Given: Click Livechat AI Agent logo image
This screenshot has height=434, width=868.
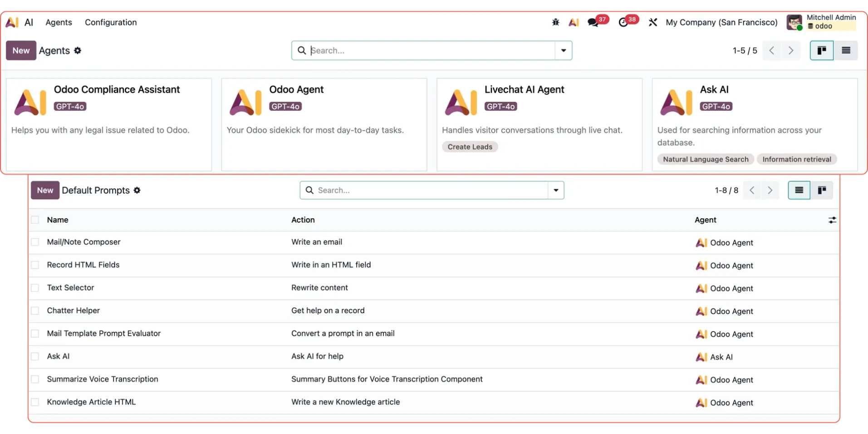Looking at the screenshot, I should click(x=461, y=102).
